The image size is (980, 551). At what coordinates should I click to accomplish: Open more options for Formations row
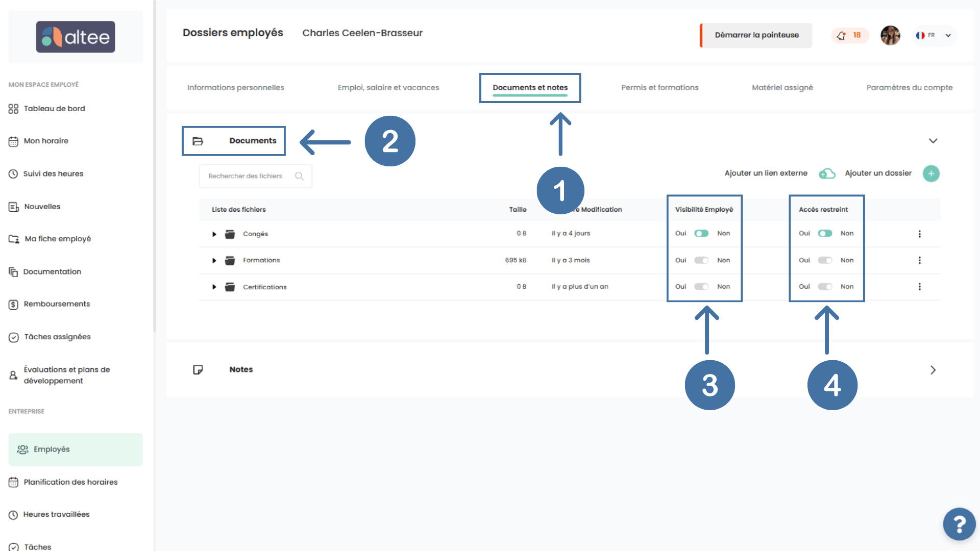[x=920, y=260]
